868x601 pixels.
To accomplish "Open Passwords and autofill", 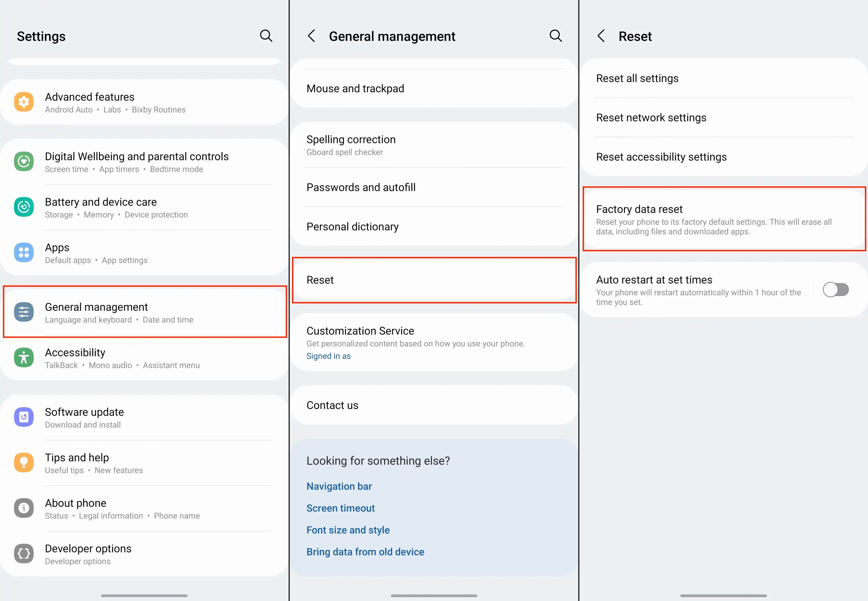I will (x=361, y=188).
